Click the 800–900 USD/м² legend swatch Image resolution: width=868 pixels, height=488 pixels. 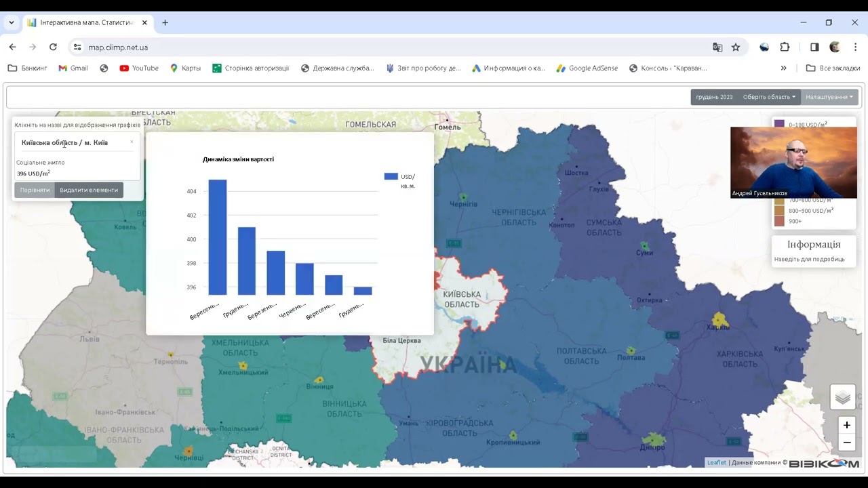click(779, 211)
